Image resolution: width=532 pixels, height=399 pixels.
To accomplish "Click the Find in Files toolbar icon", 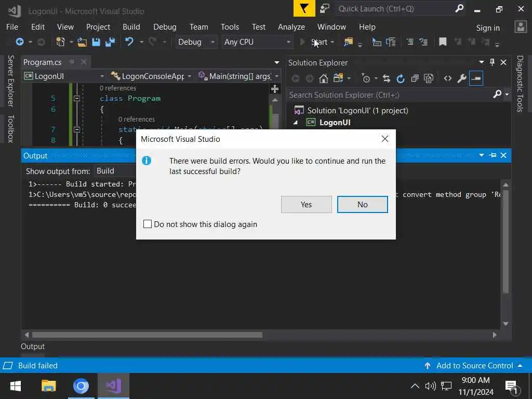I will coord(348,42).
